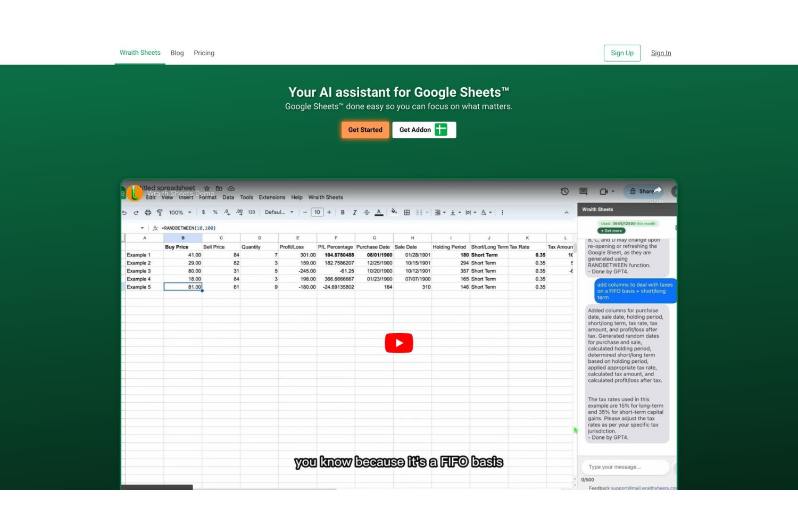The height and width of the screenshot is (532, 798).
Task: Open the Tools menu in the video
Action: tap(246, 197)
